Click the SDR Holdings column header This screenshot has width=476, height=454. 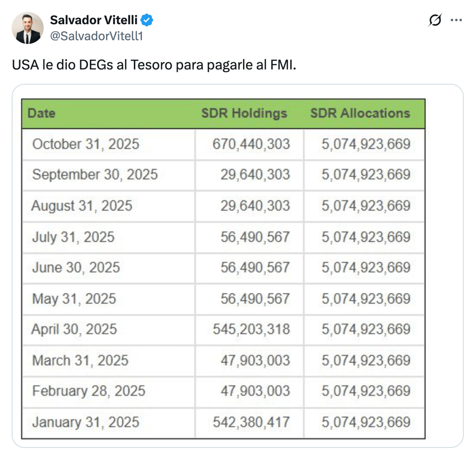(x=244, y=113)
